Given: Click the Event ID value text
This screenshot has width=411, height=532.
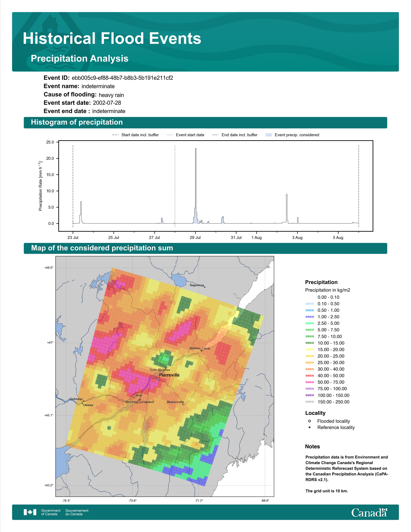Looking at the screenshot, I should (x=122, y=78).
